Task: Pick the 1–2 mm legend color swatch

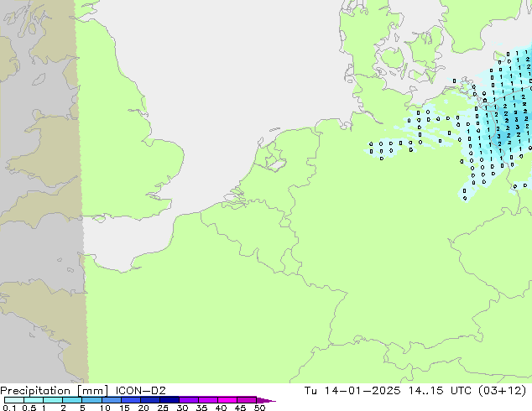Action: click(x=53, y=400)
